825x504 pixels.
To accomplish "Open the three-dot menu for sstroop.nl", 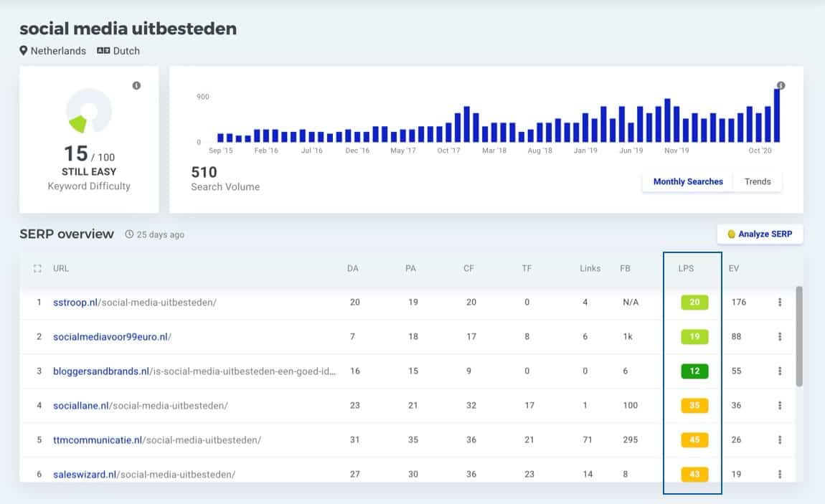I will tap(780, 303).
